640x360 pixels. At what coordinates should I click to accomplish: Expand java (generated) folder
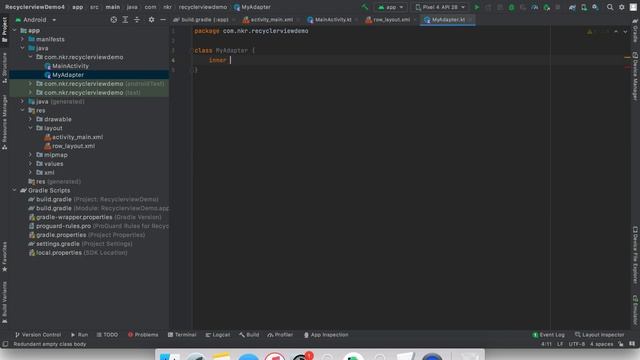(22, 101)
